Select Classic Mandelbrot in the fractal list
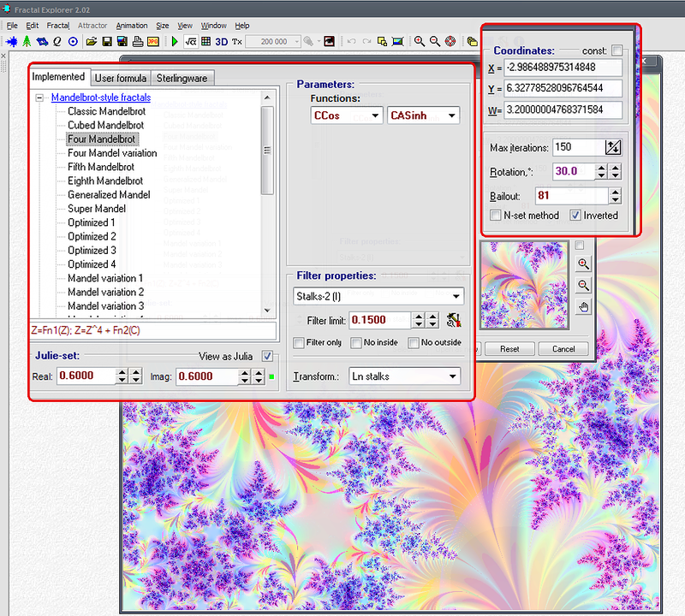Image resolution: width=685 pixels, height=616 pixels. point(106,111)
